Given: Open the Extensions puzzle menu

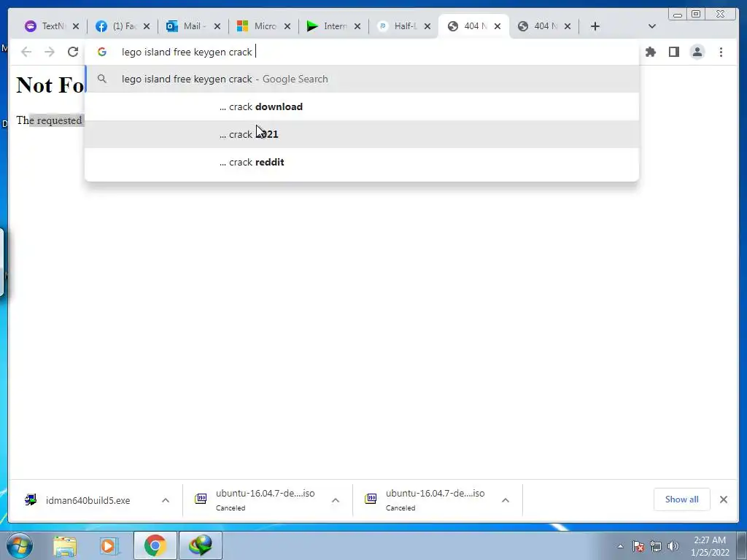Looking at the screenshot, I should pyautogui.click(x=650, y=52).
